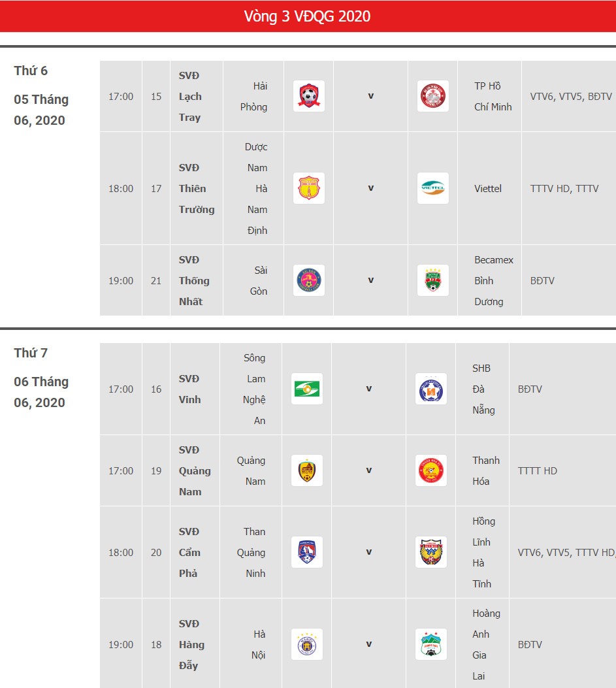Open the Becamex Bình Dương crest

(432, 280)
